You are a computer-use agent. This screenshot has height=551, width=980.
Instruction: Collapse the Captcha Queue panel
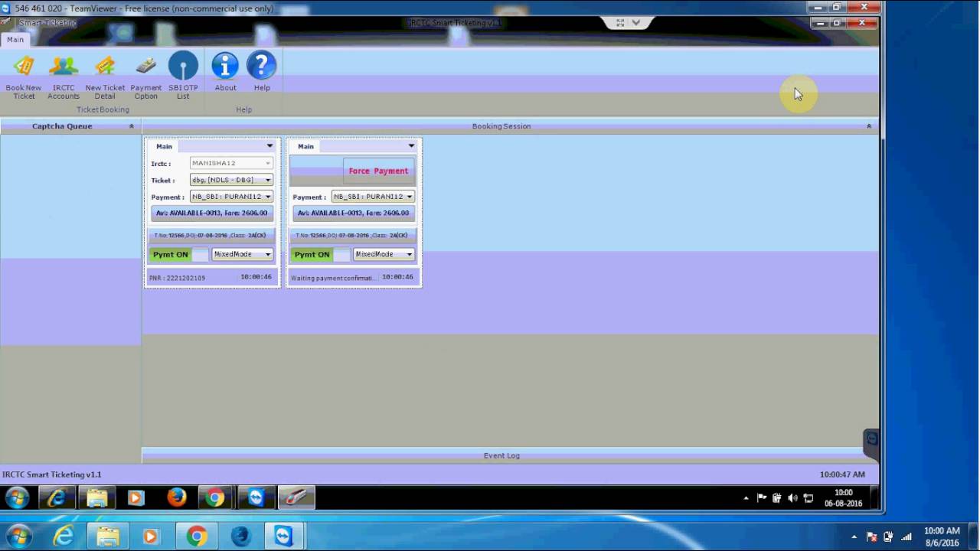pyautogui.click(x=132, y=126)
